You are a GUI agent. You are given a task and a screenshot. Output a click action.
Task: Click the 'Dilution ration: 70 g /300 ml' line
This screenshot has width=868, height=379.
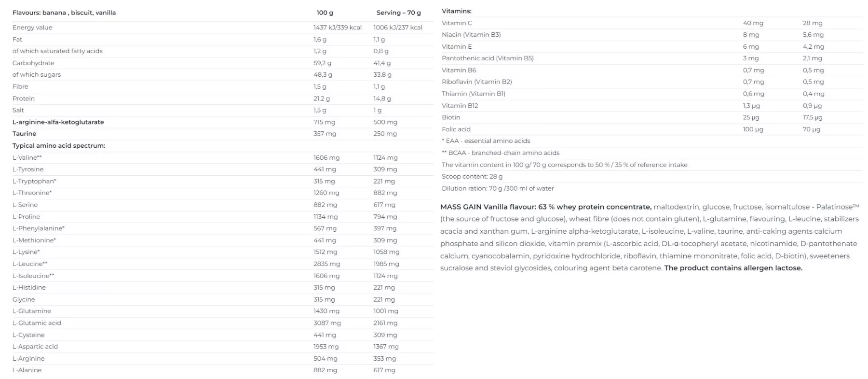(x=498, y=189)
